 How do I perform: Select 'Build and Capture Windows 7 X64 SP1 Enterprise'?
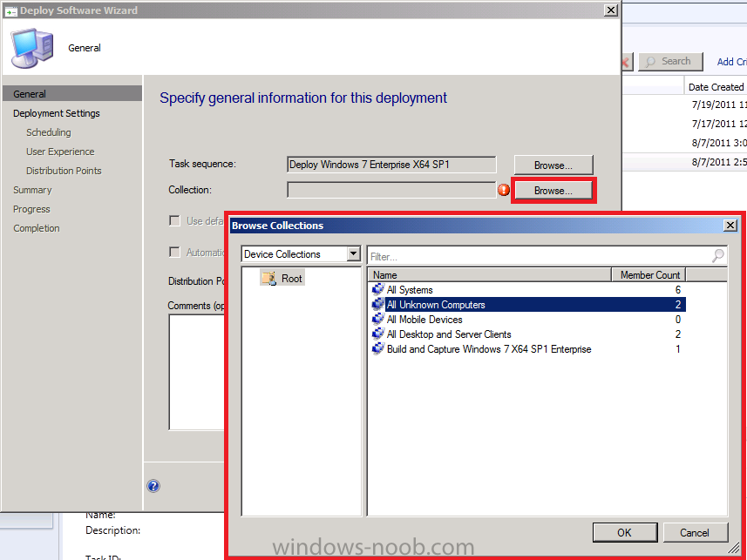point(526,348)
